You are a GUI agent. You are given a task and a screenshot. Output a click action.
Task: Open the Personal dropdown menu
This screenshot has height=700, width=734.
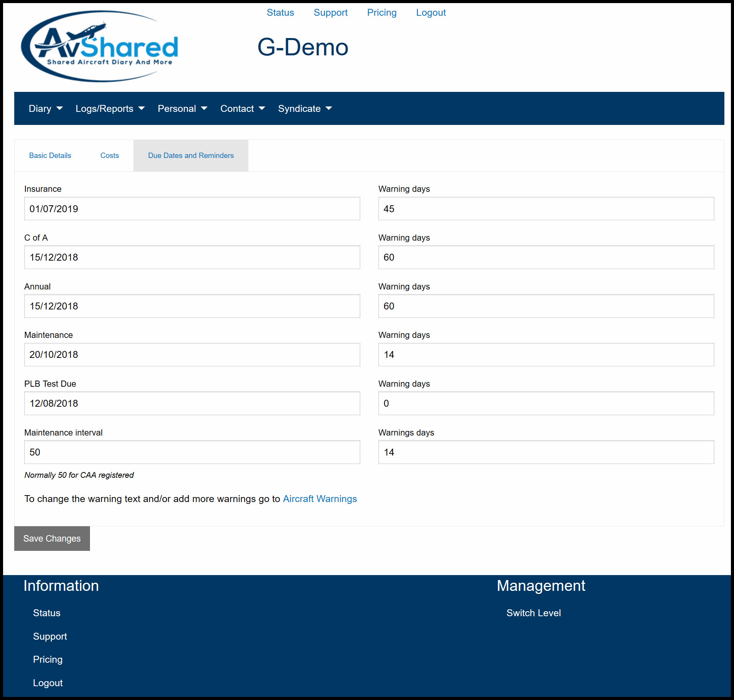182,109
